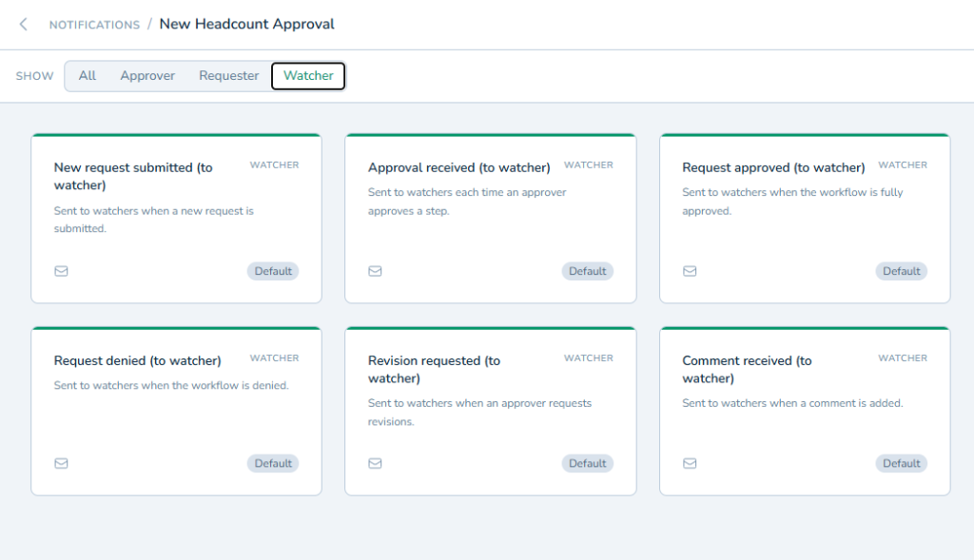The image size is (974, 560).
Task: Click WATCHER label on Approval received card
Action: click(x=589, y=165)
